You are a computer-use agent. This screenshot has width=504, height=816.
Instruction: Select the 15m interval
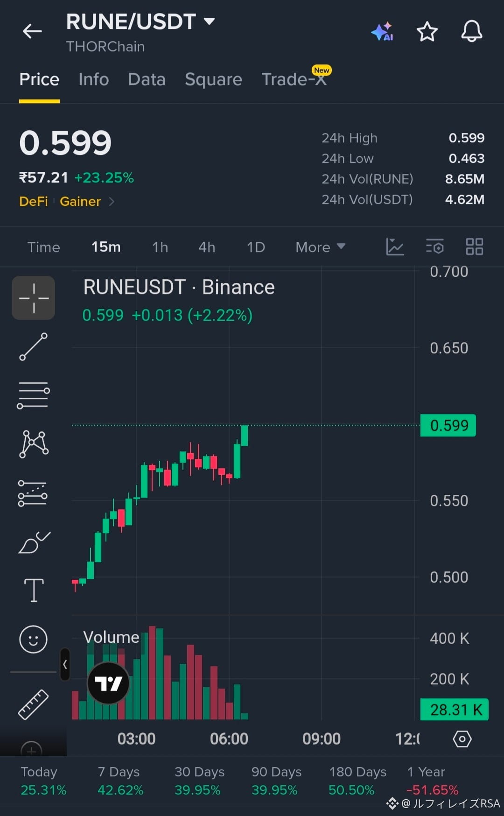coord(106,247)
